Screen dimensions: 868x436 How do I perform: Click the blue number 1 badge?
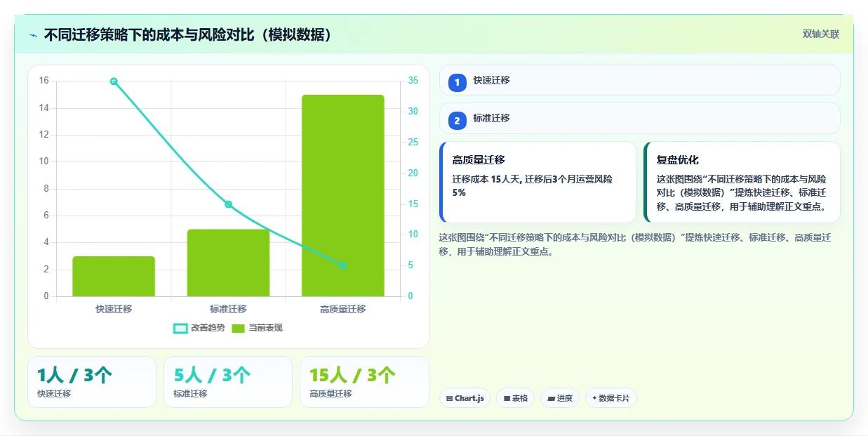[458, 83]
